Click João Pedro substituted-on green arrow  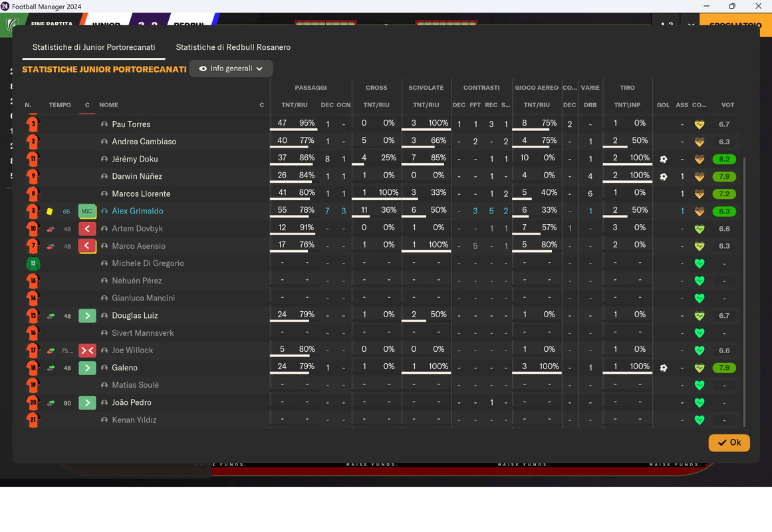click(x=87, y=402)
